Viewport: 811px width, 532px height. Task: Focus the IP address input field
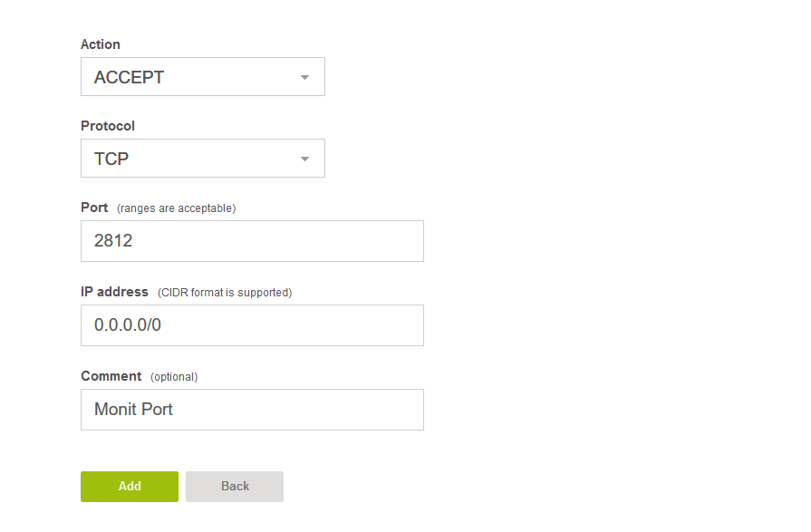pos(272,325)
